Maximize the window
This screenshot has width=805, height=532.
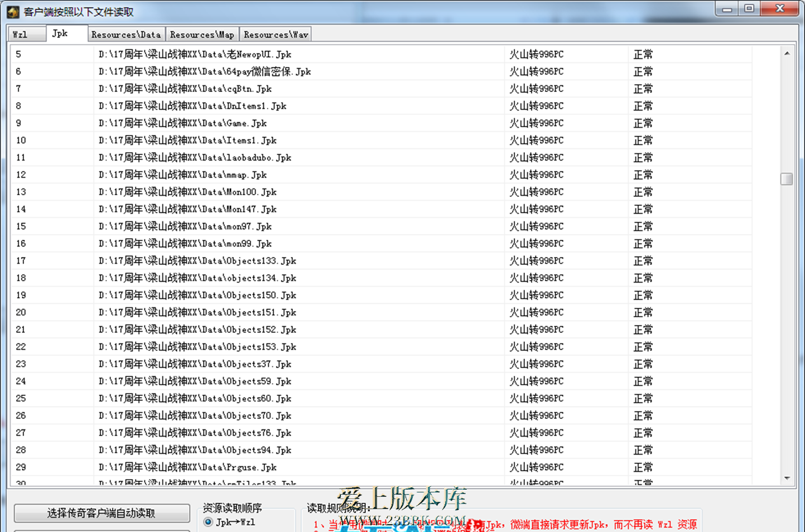point(749,9)
